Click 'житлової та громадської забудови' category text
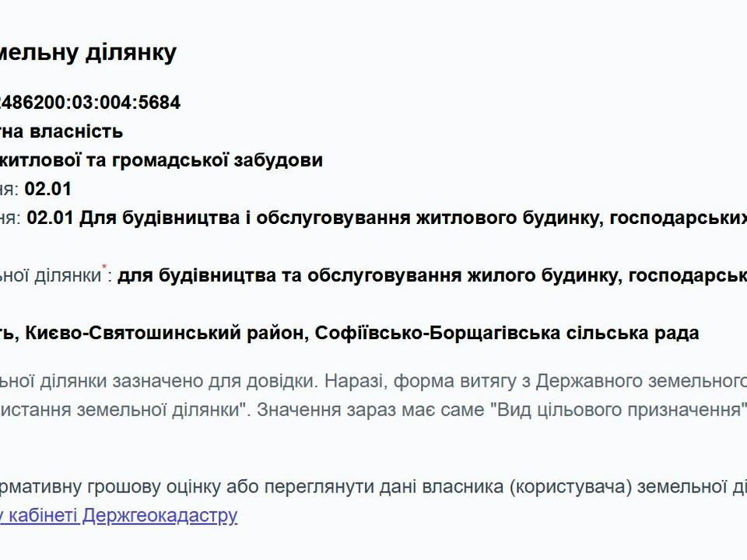 coord(161,160)
